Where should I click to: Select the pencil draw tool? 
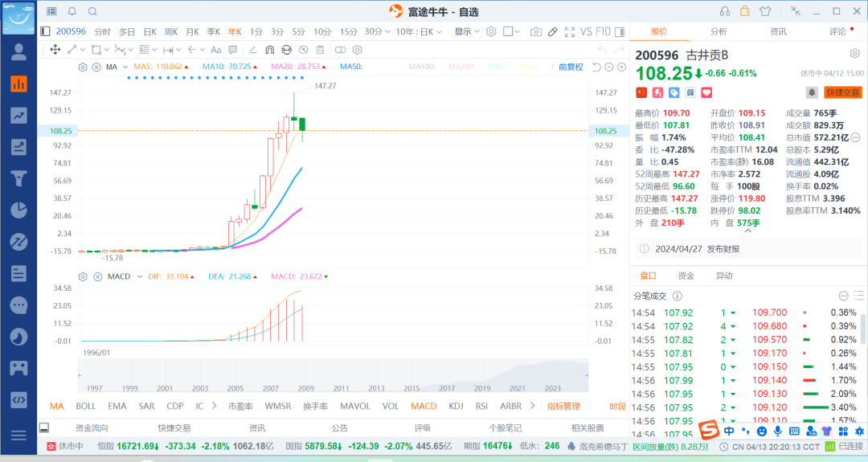click(552, 32)
